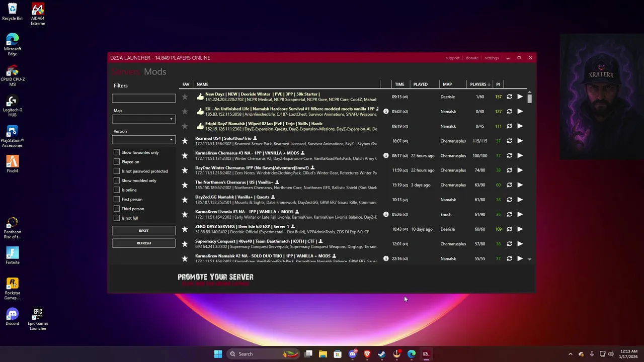Open info icon for KarmaKrew Chernarus #3
The width and height of the screenshot is (644, 362).
(x=386, y=155)
